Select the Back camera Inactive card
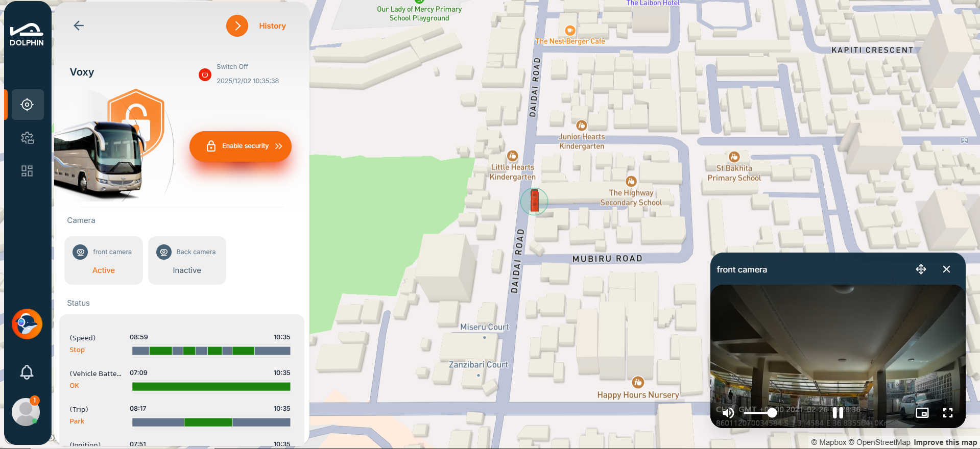980x449 pixels. point(187,260)
